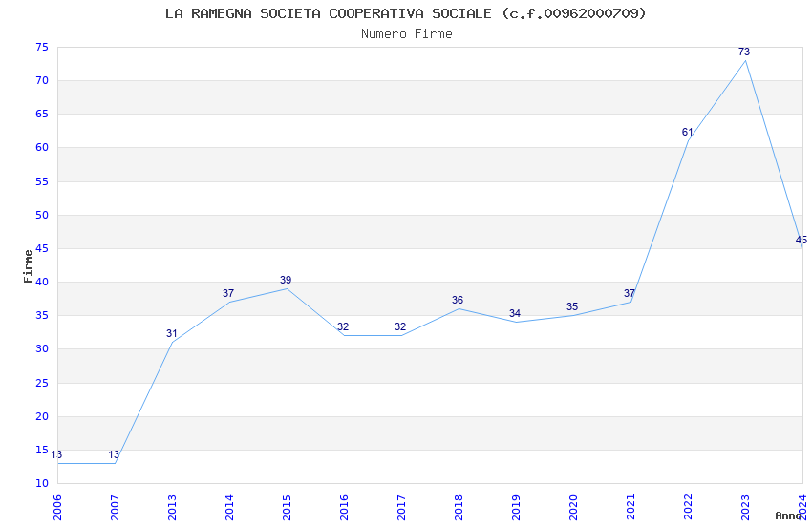Click the 2016 year label
The width and height of the screenshot is (812, 525).
click(344, 508)
